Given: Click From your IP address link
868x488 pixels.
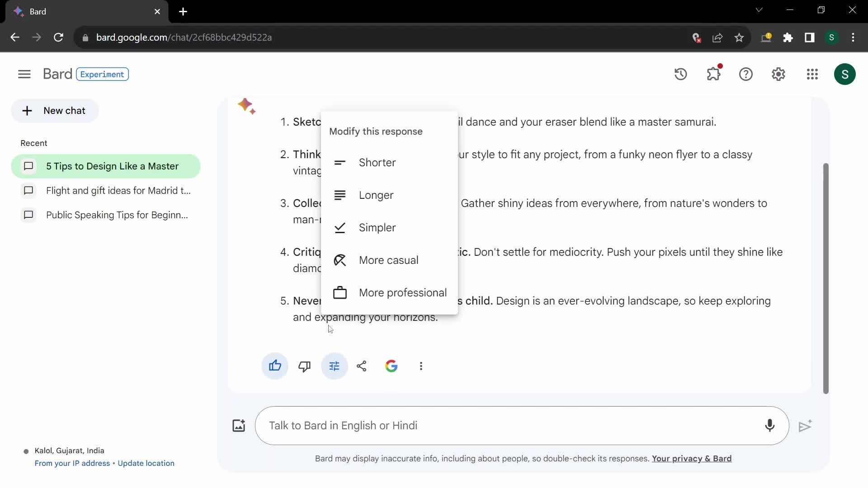Looking at the screenshot, I should 72,464.
